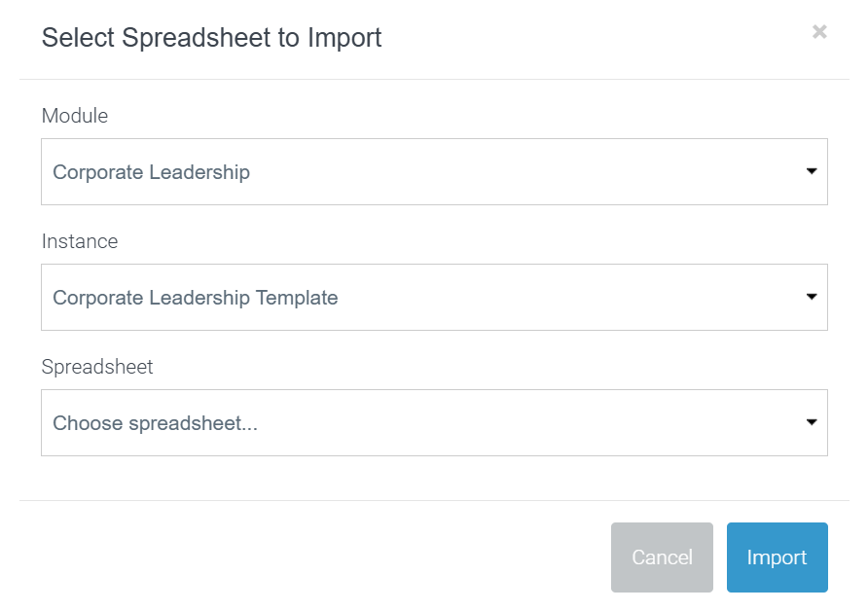Click the Spreadsheet dropdown caret arrow

point(812,422)
